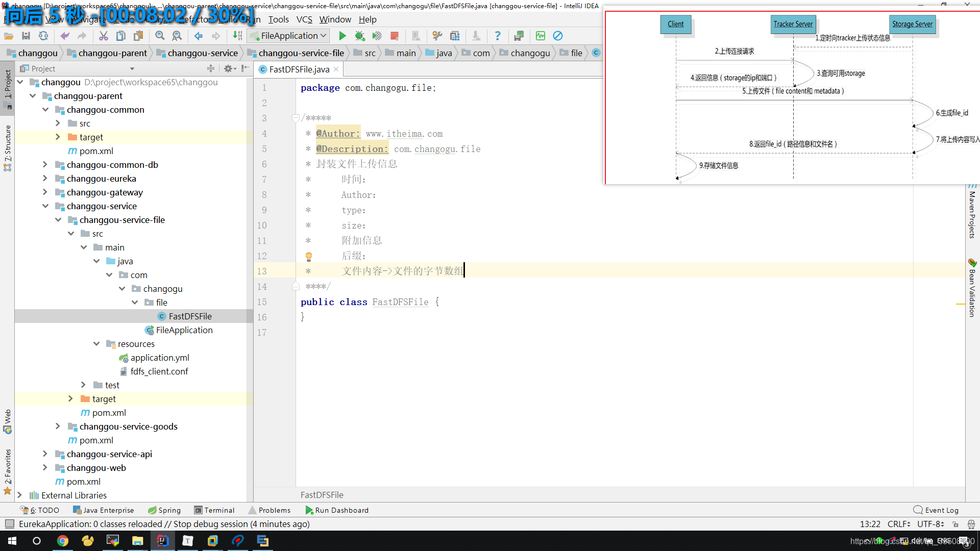Click the intention lightbulb at line 12
The height and width of the screenshot is (551, 980).
click(309, 256)
